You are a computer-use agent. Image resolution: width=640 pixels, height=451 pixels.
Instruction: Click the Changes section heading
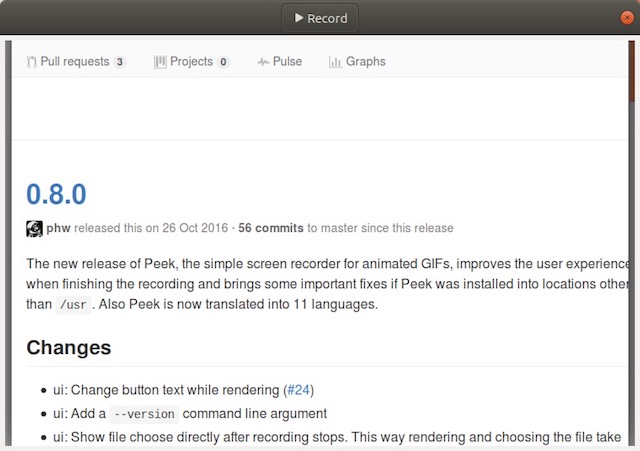click(x=69, y=348)
